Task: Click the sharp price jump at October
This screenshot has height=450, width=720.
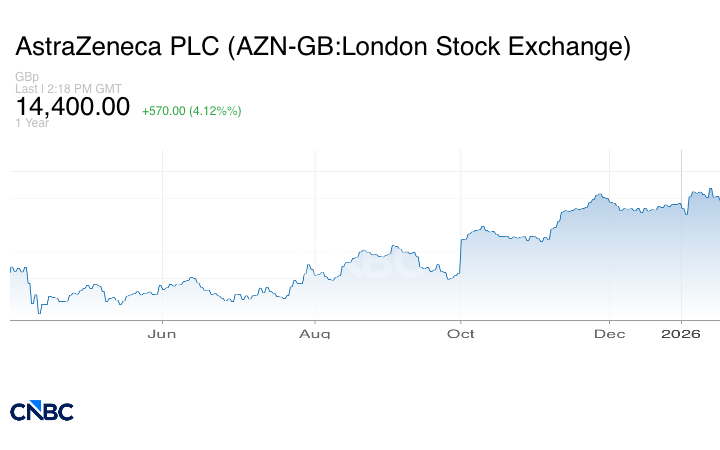Action: click(x=460, y=255)
